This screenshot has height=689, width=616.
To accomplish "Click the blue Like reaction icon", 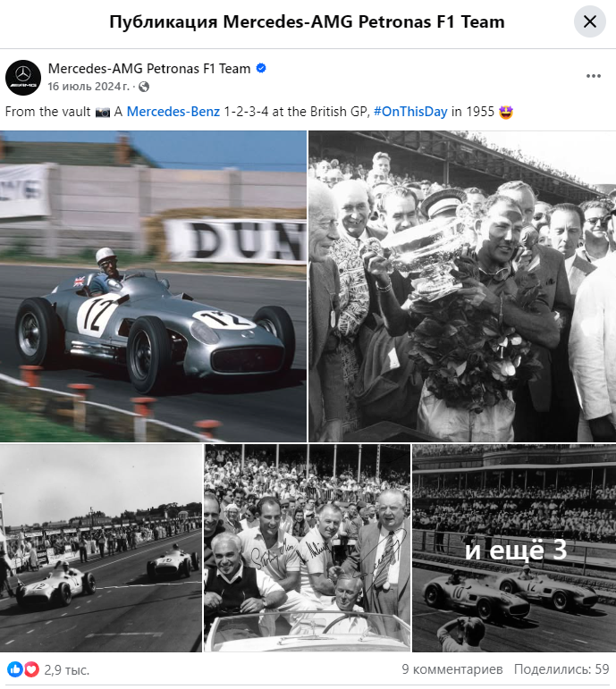I will (14, 669).
